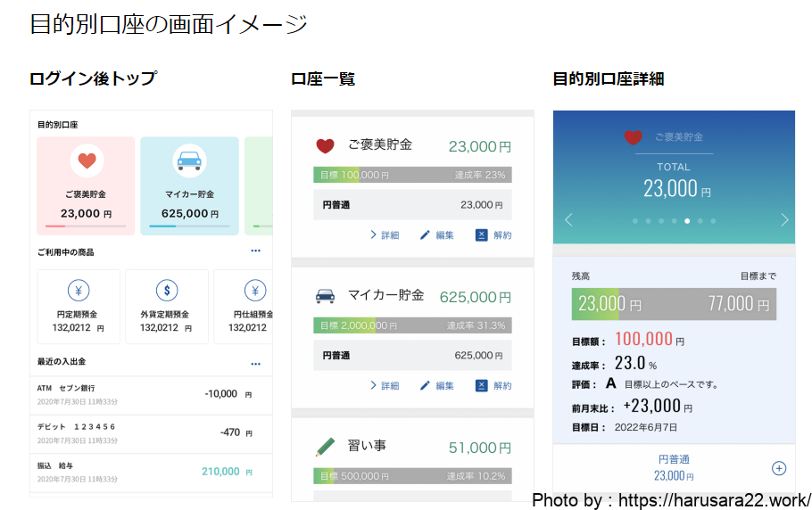Click the X 解約 icon under ご褒美貯金
The height and width of the screenshot is (510, 812).
click(x=482, y=235)
